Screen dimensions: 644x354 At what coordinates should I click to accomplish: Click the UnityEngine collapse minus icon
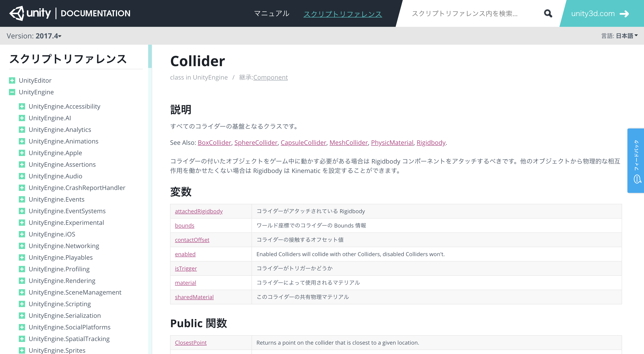12,92
